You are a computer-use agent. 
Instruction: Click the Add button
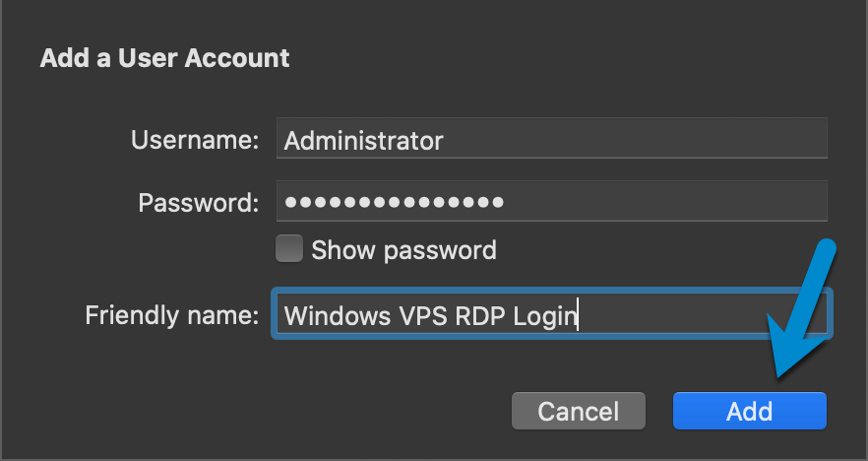[749, 411]
